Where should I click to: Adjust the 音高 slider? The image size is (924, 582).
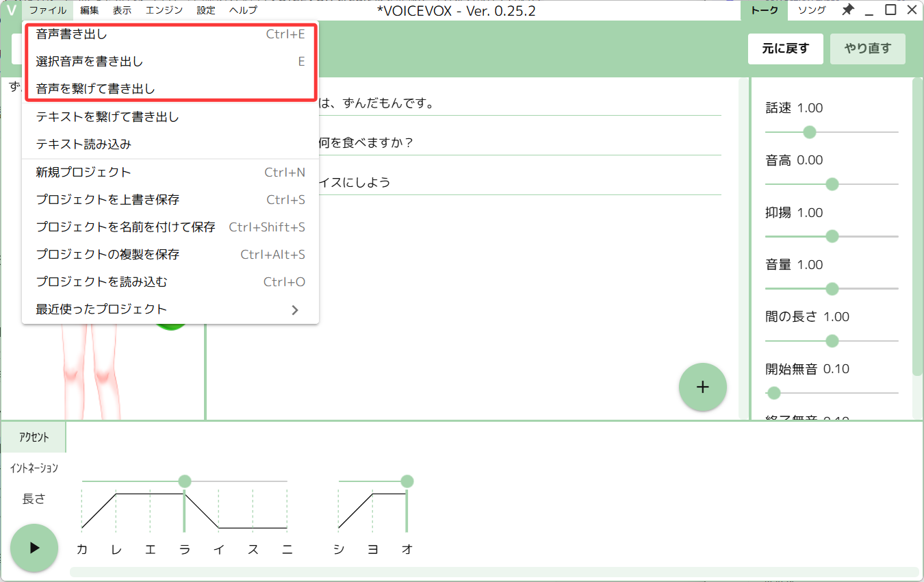(832, 184)
